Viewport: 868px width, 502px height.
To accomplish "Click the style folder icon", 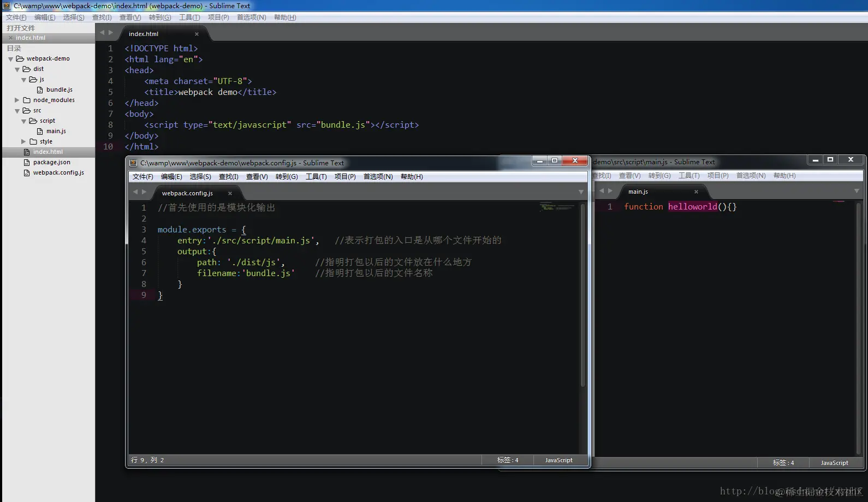I will coord(33,142).
